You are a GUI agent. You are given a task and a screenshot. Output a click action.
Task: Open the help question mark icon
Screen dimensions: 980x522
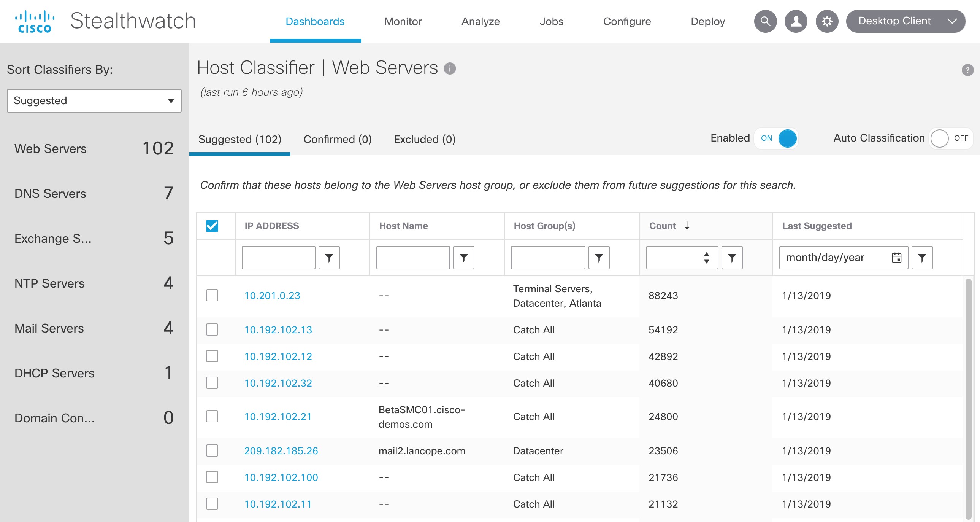click(967, 70)
